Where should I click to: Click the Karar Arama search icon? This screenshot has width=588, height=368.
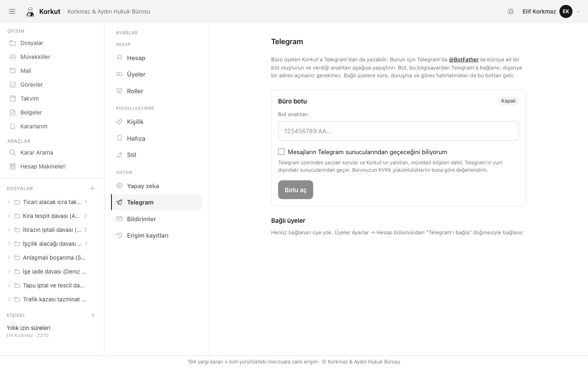pyautogui.click(x=13, y=153)
